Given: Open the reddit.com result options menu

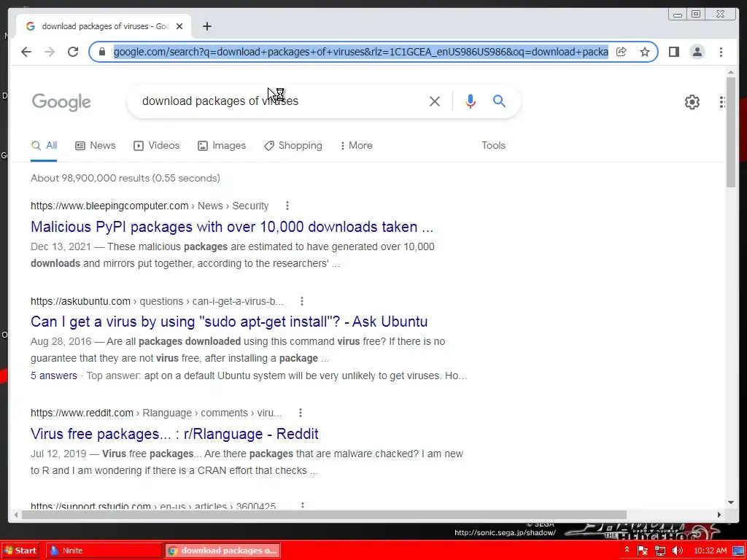Looking at the screenshot, I should coord(300,413).
